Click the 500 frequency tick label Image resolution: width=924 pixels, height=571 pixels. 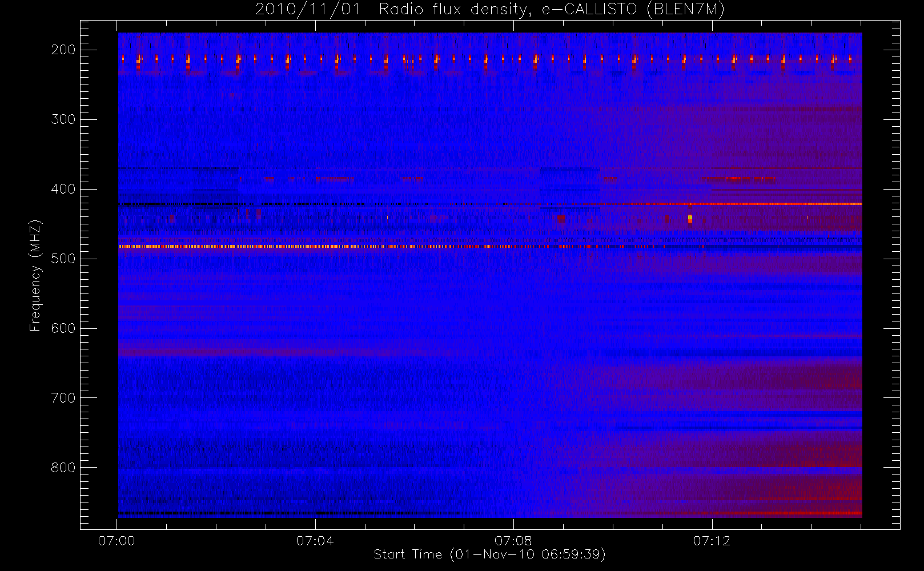tap(63, 259)
